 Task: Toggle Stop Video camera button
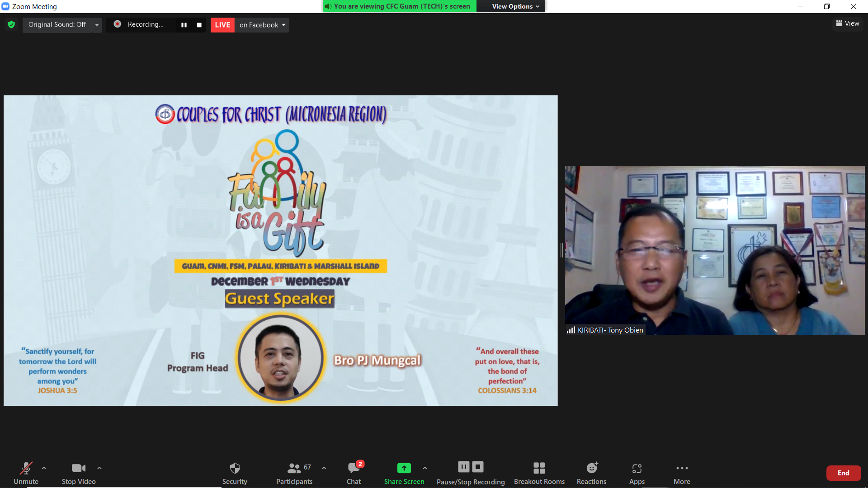tap(79, 473)
